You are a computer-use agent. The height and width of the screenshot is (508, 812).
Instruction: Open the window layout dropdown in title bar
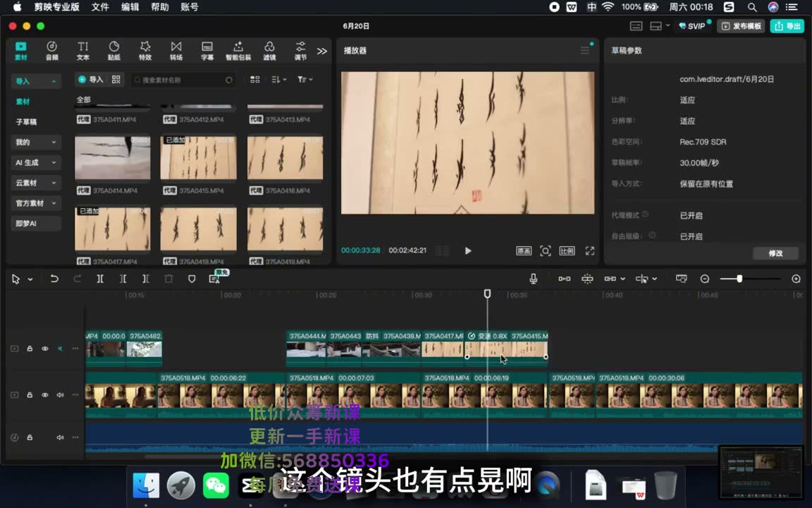pyautogui.click(x=660, y=26)
